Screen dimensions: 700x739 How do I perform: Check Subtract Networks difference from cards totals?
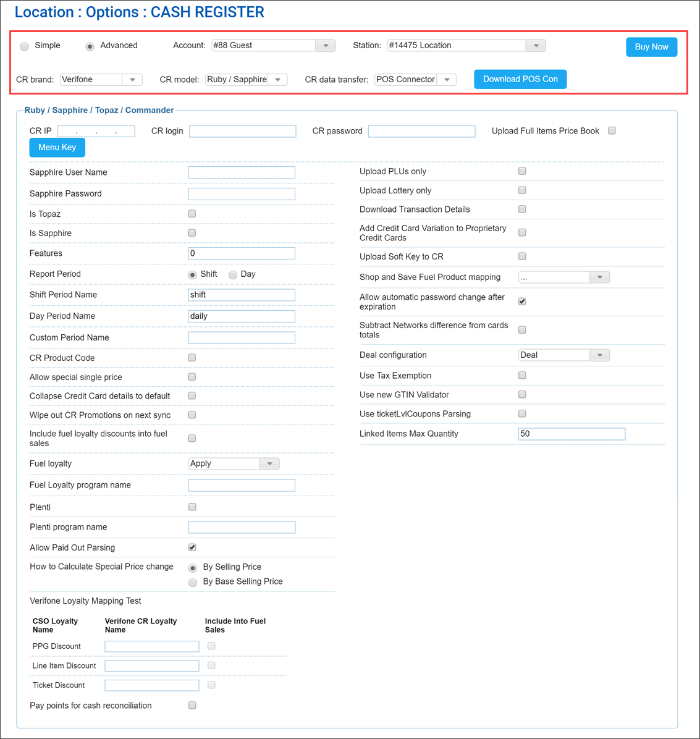tap(522, 330)
